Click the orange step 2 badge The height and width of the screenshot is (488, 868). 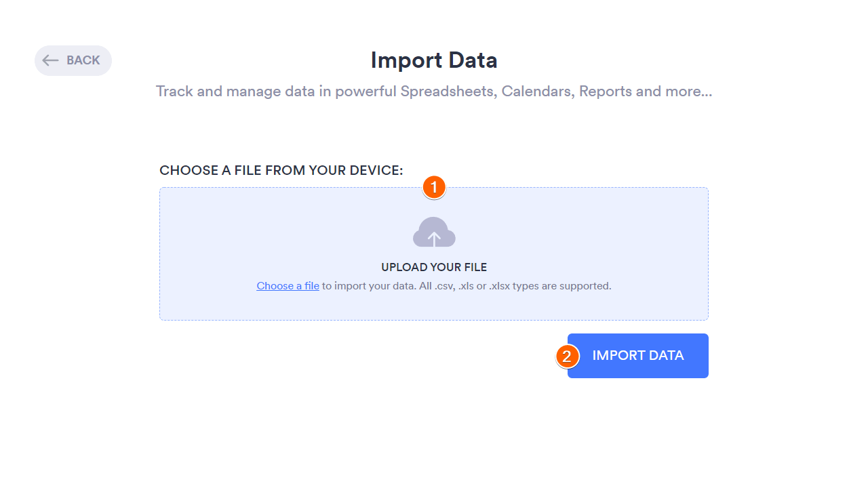click(567, 356)
